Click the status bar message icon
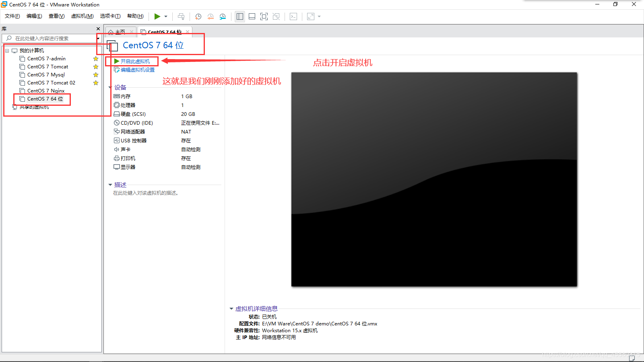Screen dimensions: 644x362 tap(632, 358)
